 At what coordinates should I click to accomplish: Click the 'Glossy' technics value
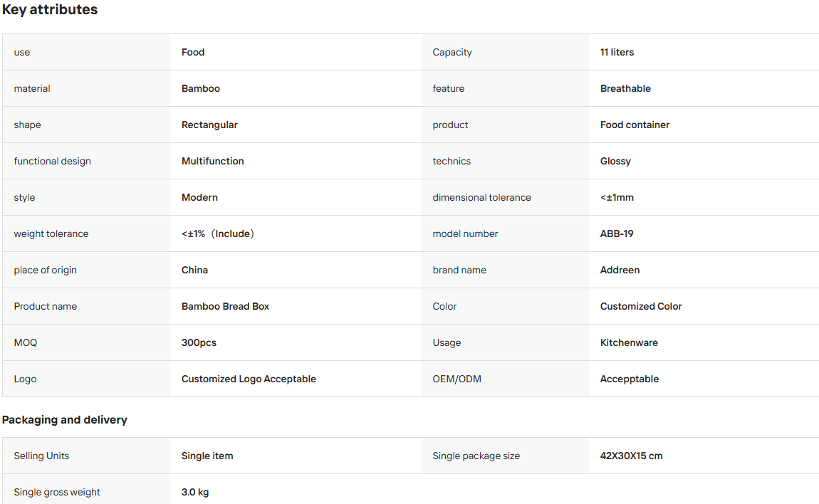(x=615, y=162)
